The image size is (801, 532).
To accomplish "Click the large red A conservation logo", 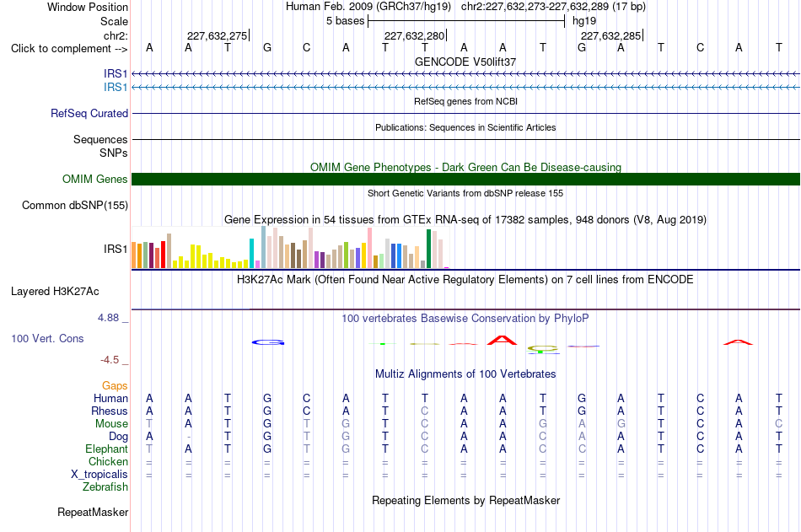I will [x=503, y=340].
